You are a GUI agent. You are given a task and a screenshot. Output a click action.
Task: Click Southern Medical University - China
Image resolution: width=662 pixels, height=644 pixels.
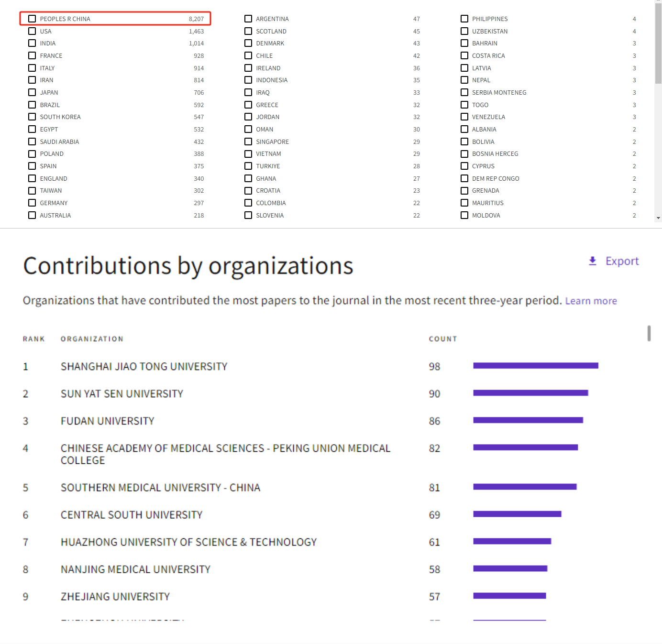point(161,487)
